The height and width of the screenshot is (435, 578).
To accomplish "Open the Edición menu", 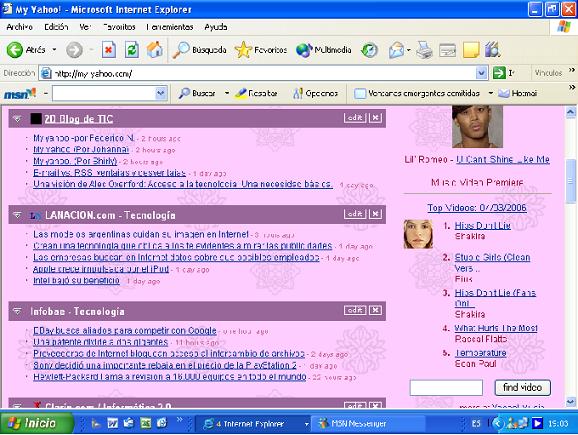I will click(56, 27).
